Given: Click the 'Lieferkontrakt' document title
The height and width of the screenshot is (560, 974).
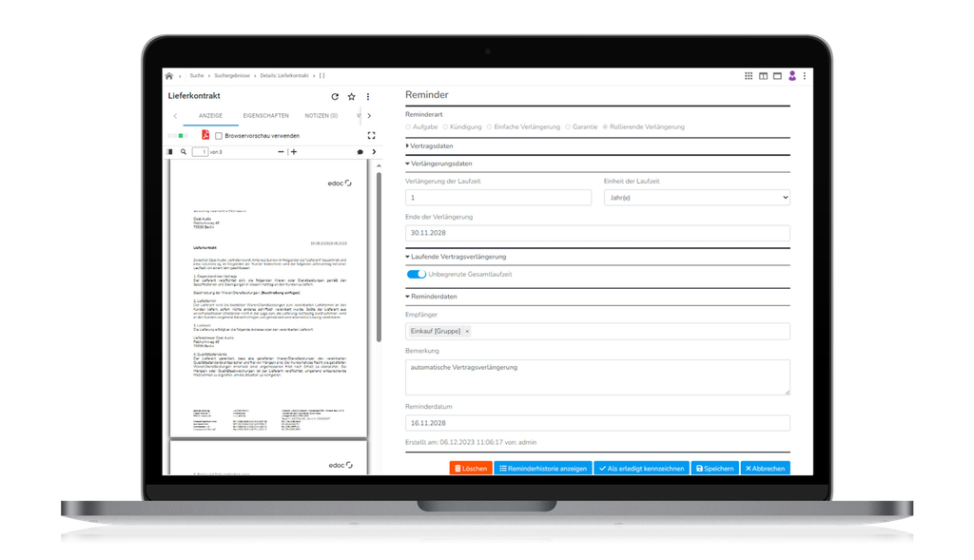Looking at the screenshot, I should point(194,96).
